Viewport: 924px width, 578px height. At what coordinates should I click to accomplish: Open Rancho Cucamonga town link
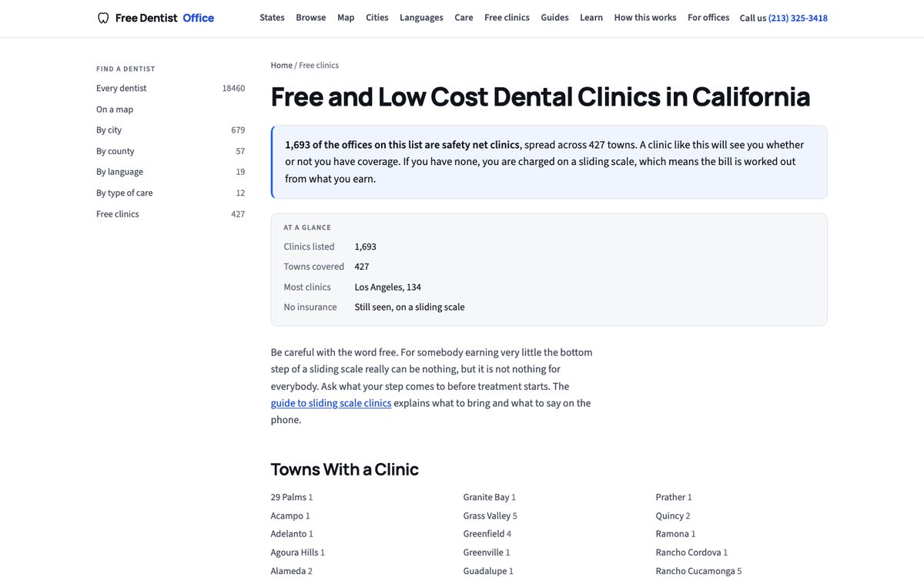[695, 571]
